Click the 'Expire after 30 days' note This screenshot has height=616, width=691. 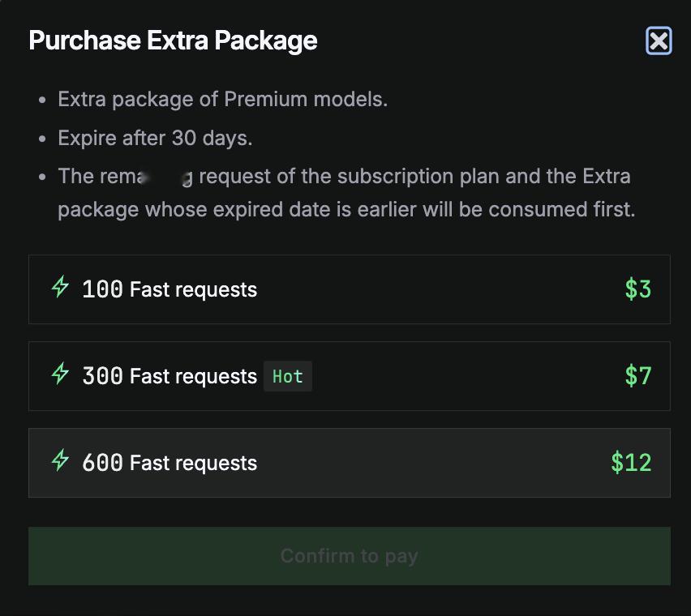pos(155,139)
